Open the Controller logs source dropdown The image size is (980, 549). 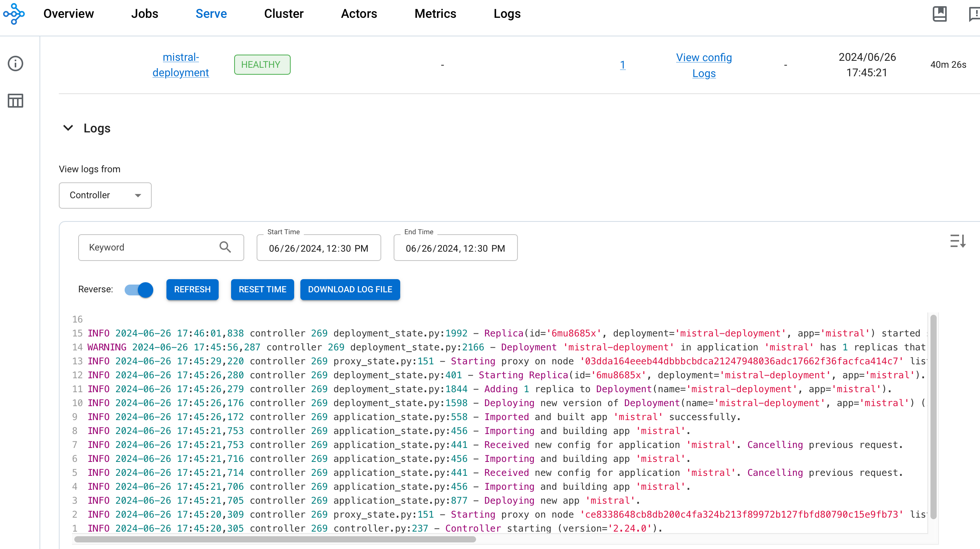[105, 196]
